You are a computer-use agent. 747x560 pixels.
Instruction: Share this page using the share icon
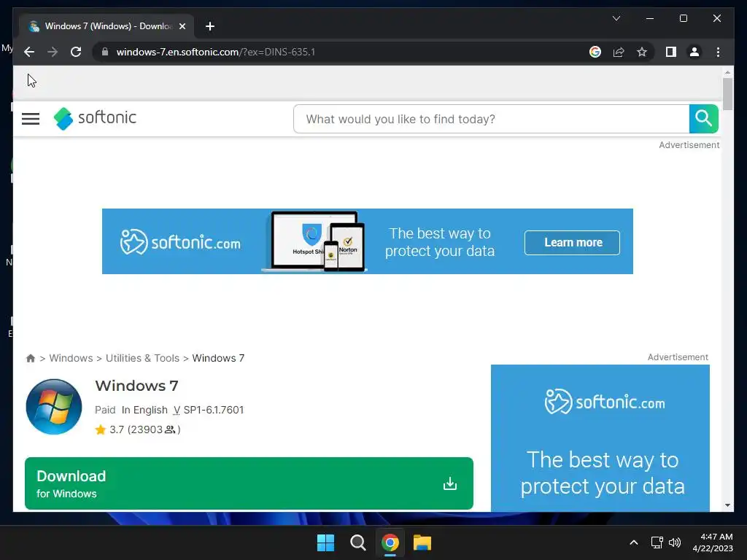pos(619,52)
